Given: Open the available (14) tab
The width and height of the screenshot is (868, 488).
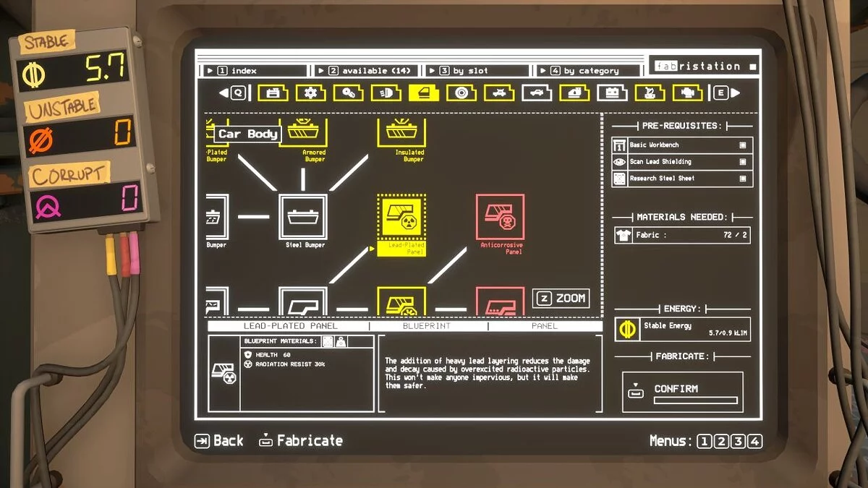Looking at the screenshot, I should [366, 71].
